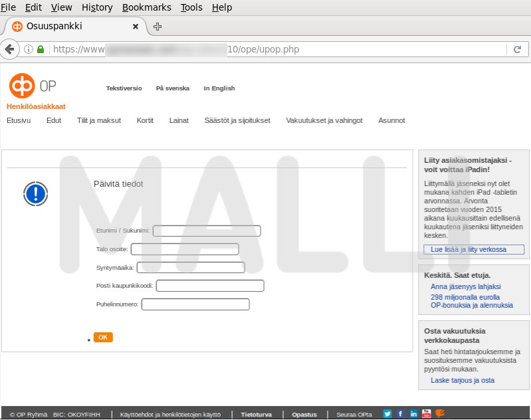Click the site information circle icon
The height and width of the screenshot is (420, 531).
(x=29, y=49)
